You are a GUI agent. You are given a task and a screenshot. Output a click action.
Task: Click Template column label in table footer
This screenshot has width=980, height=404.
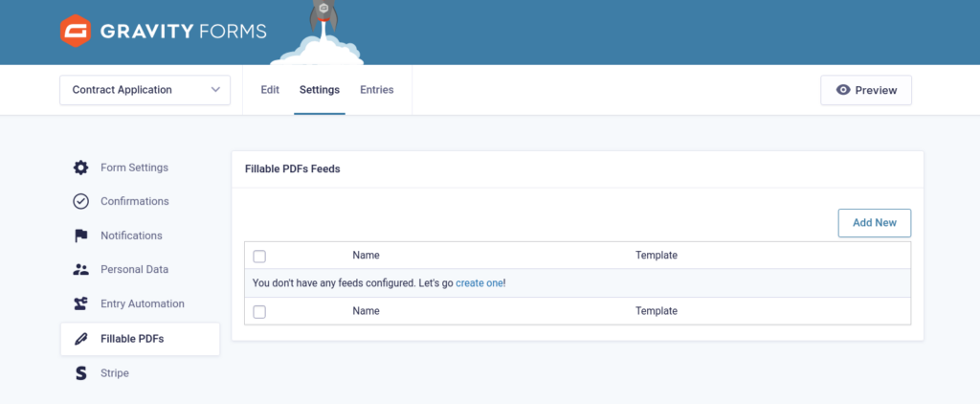tap(657, 311)
